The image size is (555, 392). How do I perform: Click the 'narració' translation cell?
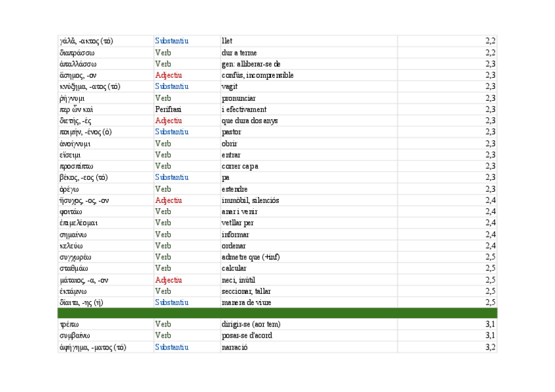(x=235, y=347)
